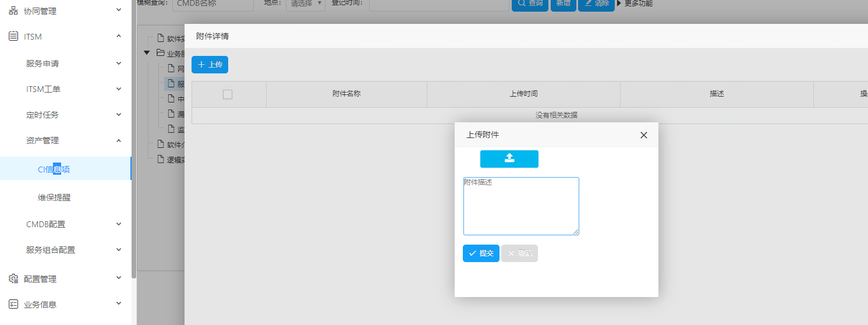
Task: Click the 配置管理 gear icon
Action: [13, 279]
